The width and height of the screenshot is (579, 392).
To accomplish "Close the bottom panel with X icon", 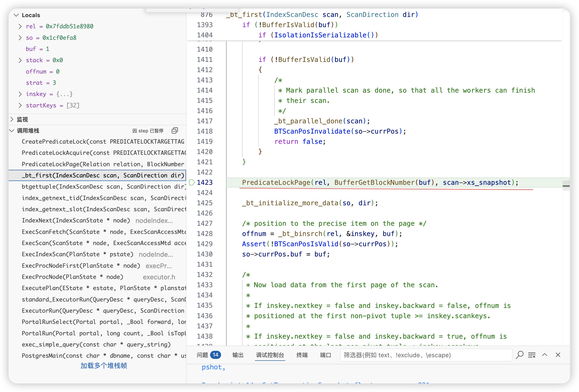I will point(558,355).
